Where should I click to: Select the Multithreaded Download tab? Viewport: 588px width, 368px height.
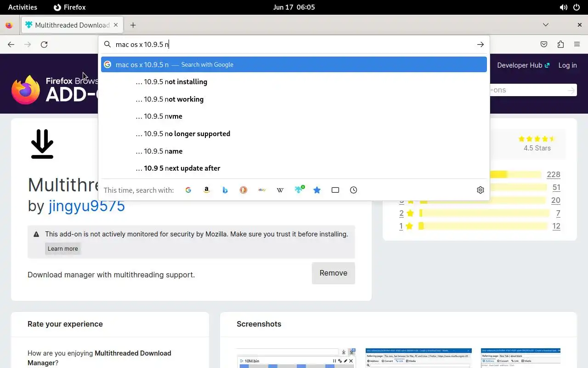click(x=72, y=25)
